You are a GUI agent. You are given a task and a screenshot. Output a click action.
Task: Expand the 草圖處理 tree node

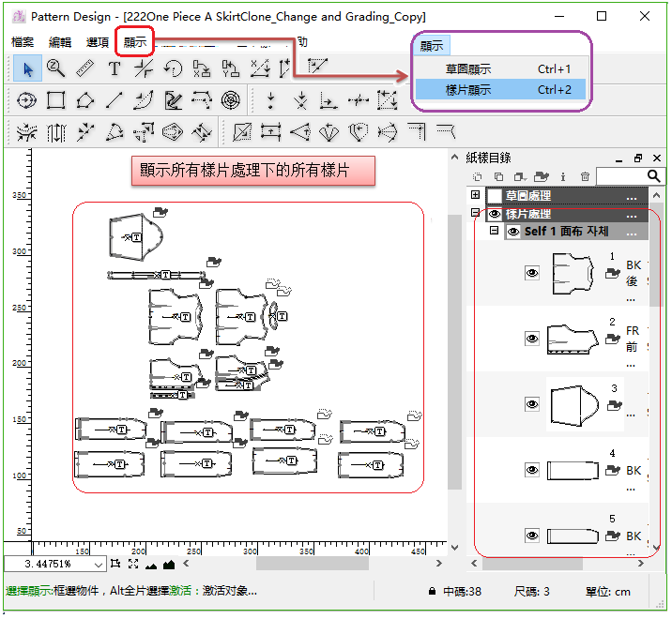pyautogui.click(x=476, y=196)
